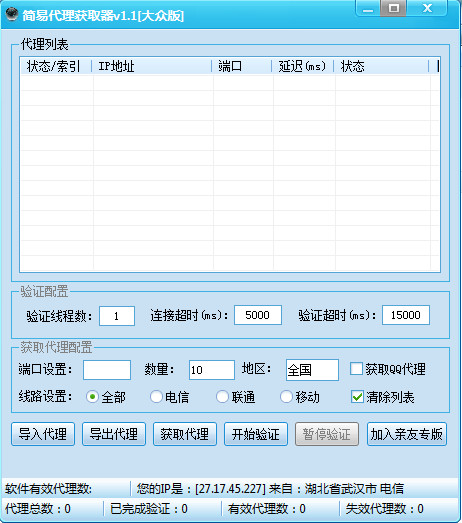
Task: Focus the 连接超时(ms) input field
Action: [258, 315]
